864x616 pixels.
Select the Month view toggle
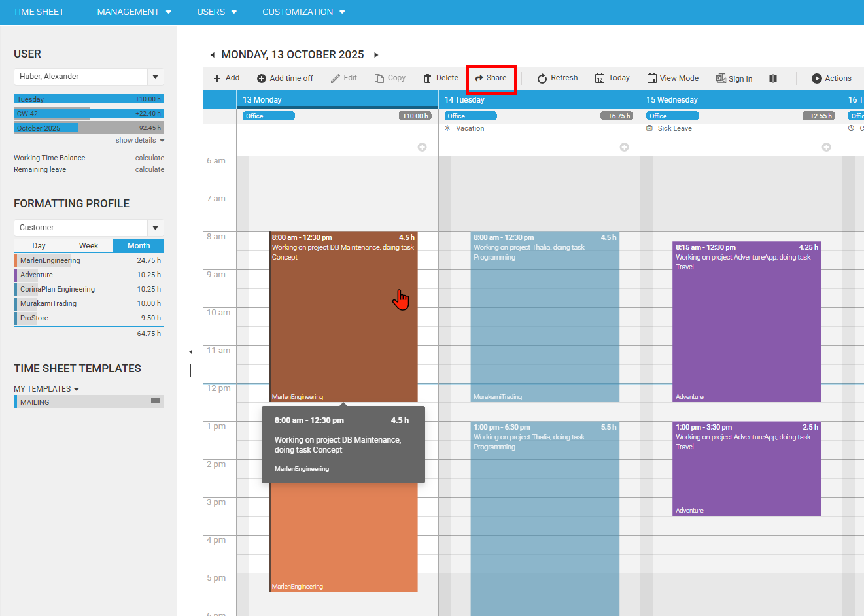click(139, 246)
